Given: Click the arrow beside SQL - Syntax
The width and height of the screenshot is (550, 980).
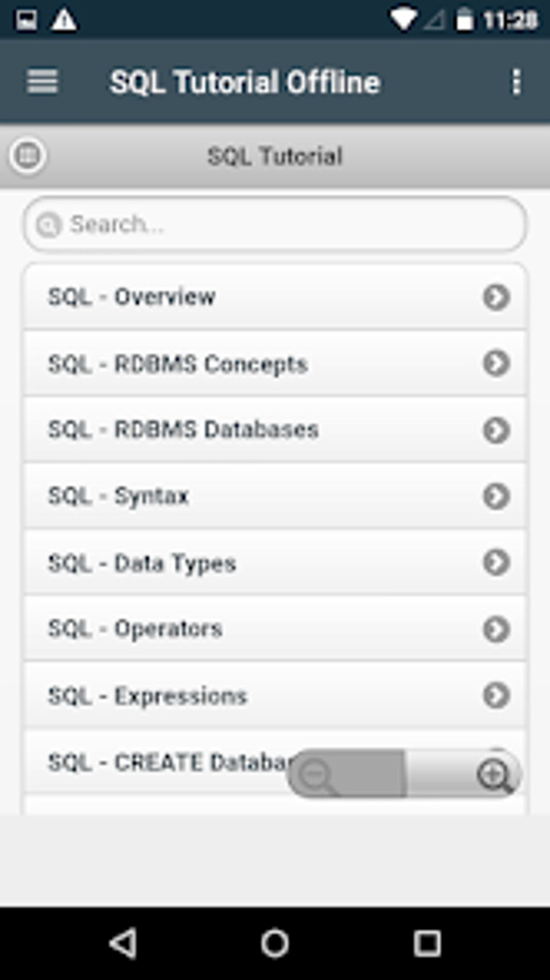Looking at the screenshot, I should click(x=496, y=496).
